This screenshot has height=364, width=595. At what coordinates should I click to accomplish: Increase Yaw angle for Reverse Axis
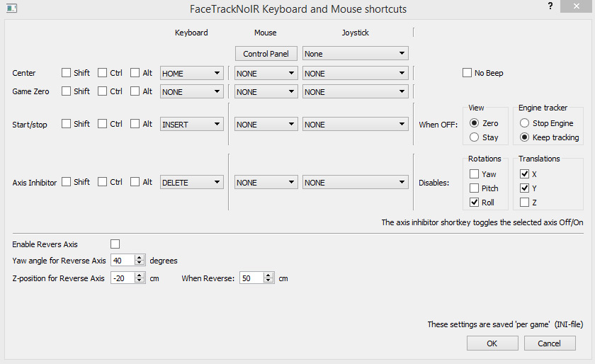pyautogui.click(x=140, y=257)
